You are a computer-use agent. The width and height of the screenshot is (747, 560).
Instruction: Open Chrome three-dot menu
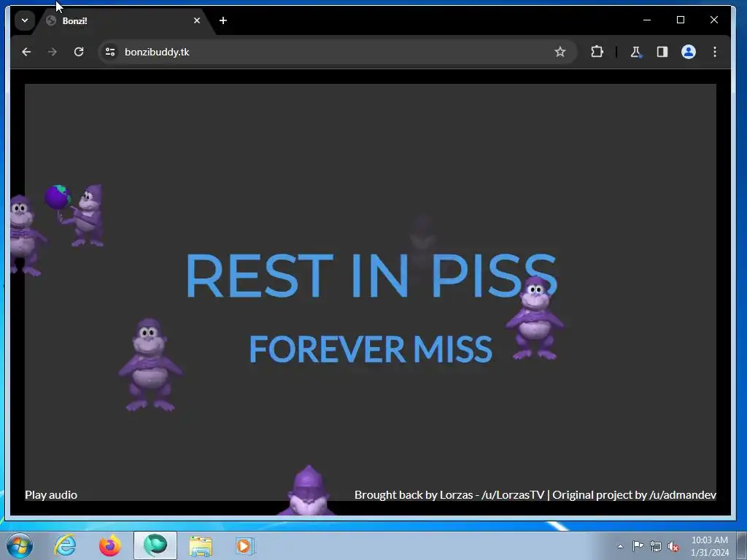[715, 52]
